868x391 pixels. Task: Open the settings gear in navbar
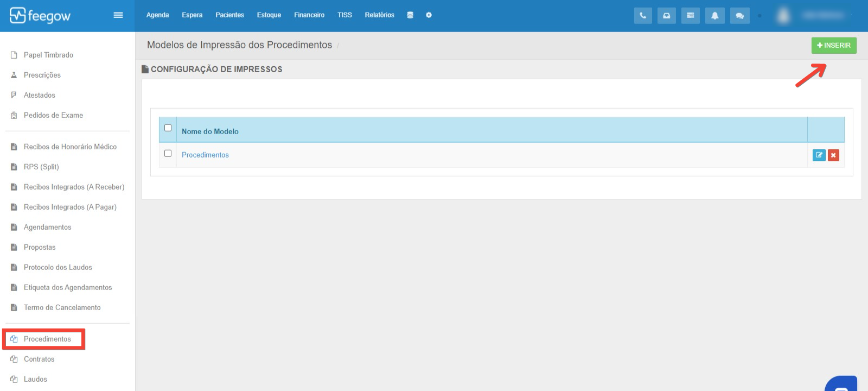429,15
